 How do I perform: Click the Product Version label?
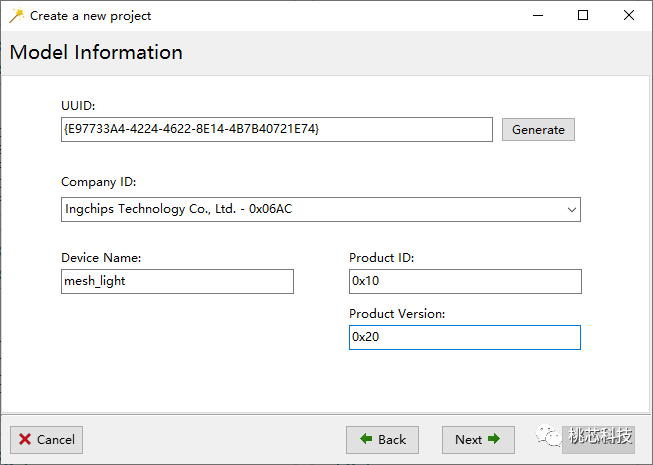pos(397,314)
